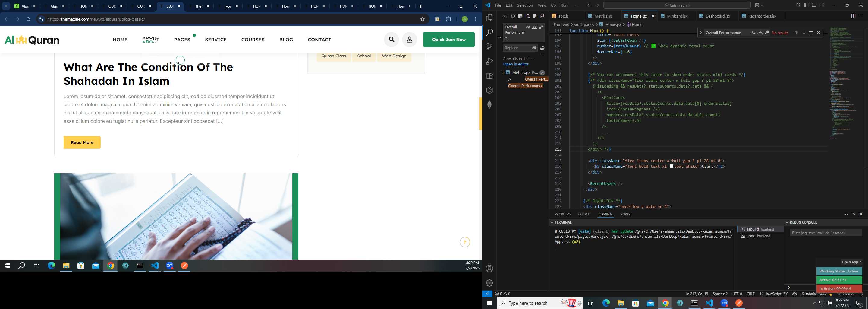Click the Quran Class tag
The height and width of the screenshot is (309, 868).
(334, 56)
